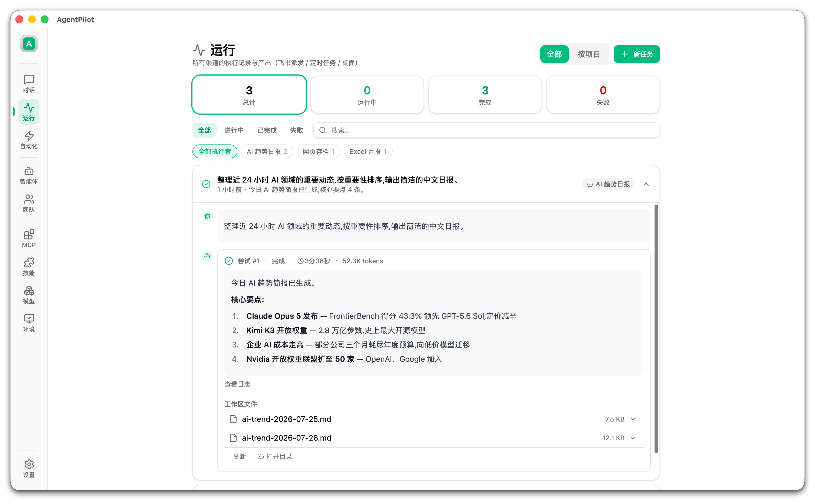
Task: Open 设置 settings at sidebar bottom
Action: click(x=29, y=469)
